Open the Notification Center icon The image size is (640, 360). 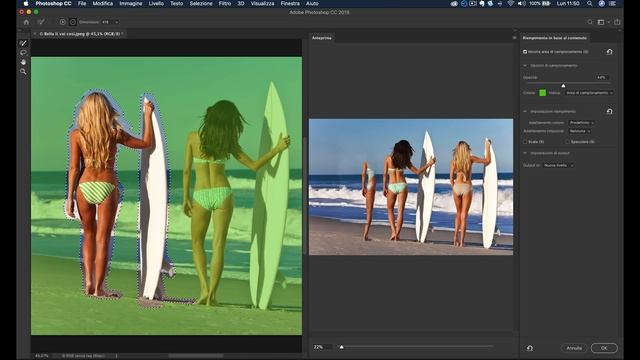coord(613,3)
